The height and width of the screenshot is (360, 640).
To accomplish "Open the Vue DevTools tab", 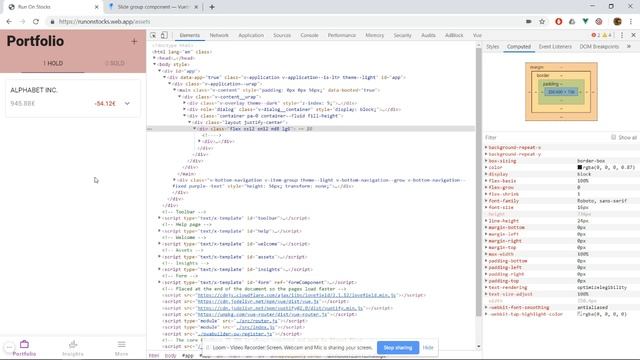I will pyautogui.click(x=477, y=36).
